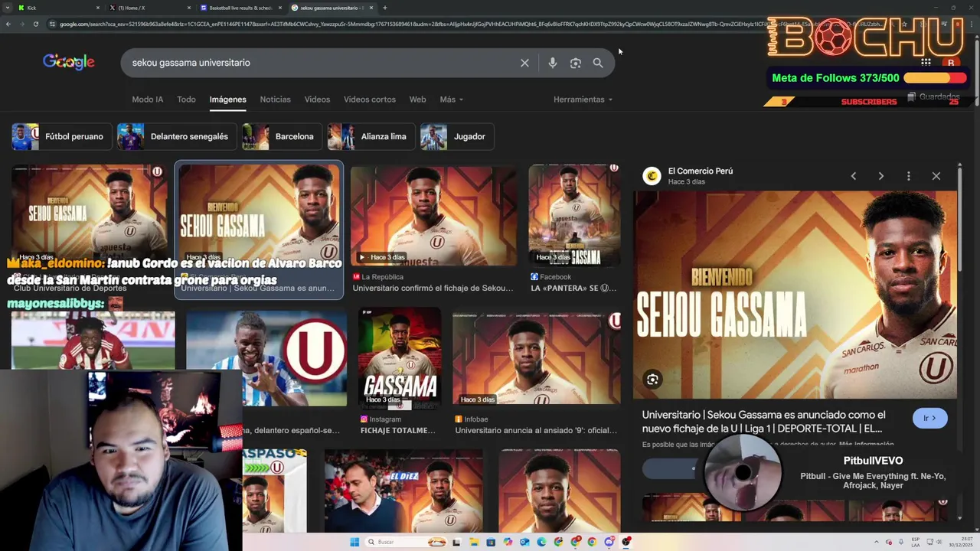Viewport: 980px width, 551px height.
Task: Open the La República video thumbnail
Action: [433, 216]
